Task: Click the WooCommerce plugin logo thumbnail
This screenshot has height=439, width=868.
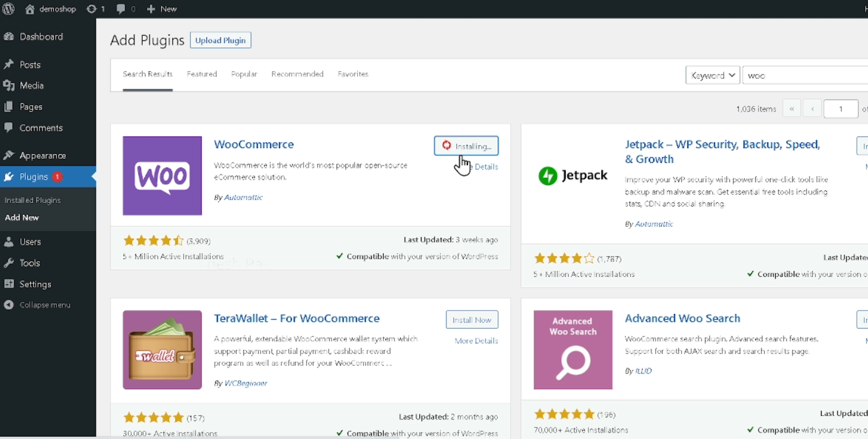Action: tap(162, 176)
